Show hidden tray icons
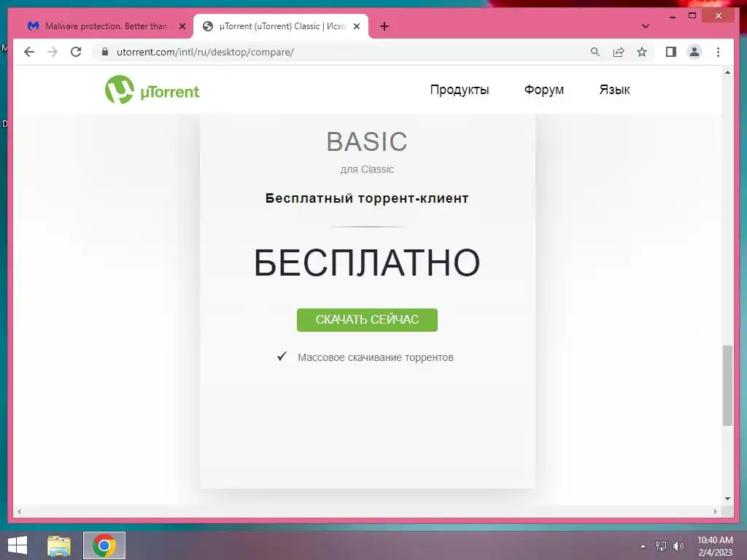Image resolution: width=747 pixels, height=560 pixels. pyautogui.click(x=643, y=545)
